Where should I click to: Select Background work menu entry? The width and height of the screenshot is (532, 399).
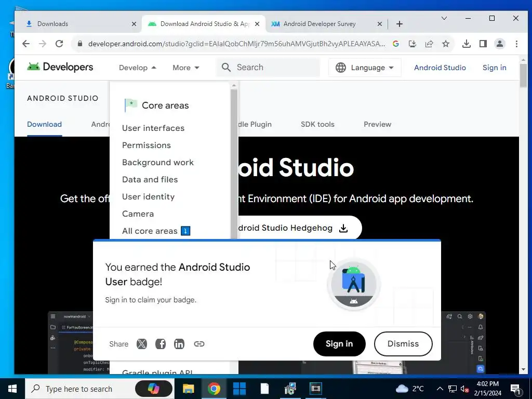pos(158,162)
